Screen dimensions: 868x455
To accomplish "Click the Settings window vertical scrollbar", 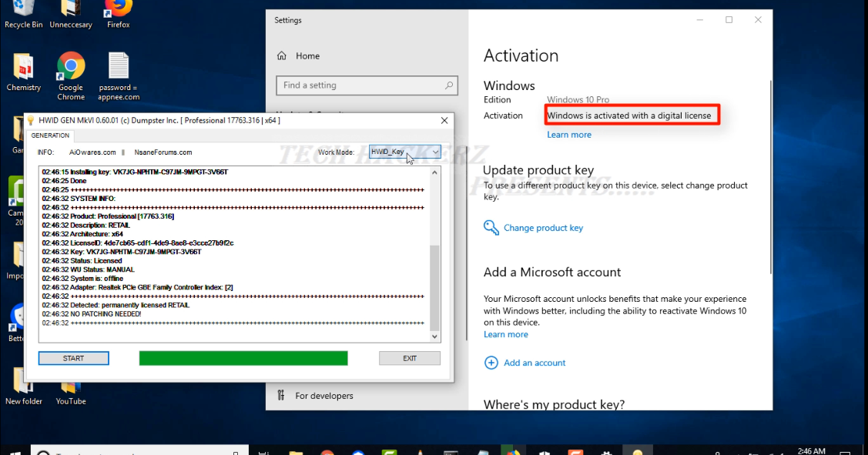I will pos(770,177).
